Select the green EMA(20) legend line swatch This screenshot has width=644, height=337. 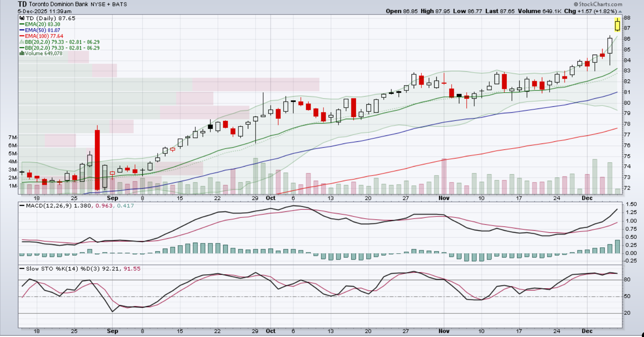(x=22, y=25)
